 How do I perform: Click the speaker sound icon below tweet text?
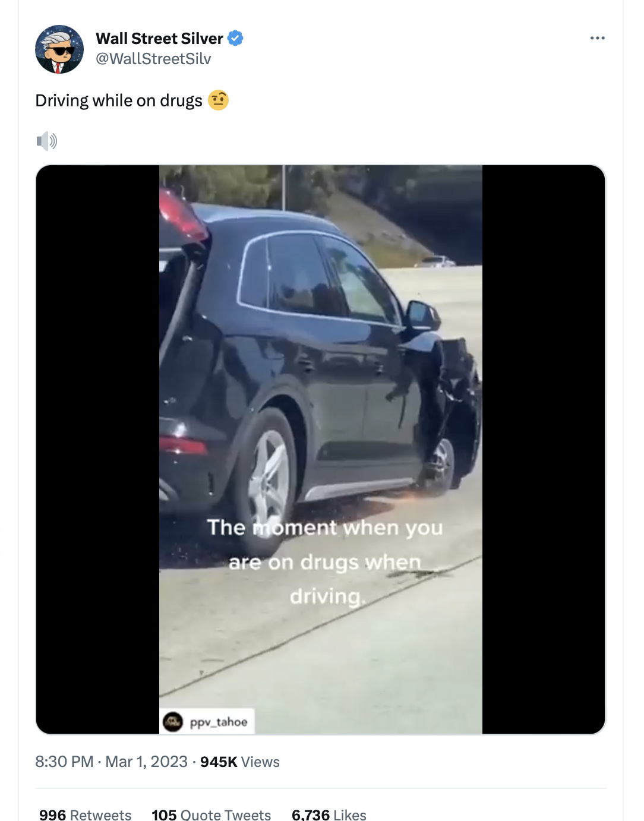[x=47, y=141]
